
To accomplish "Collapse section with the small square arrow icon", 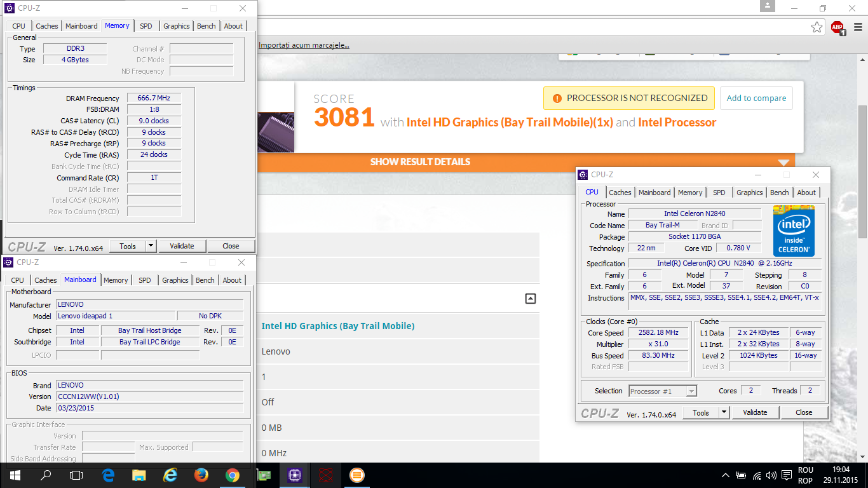I will coord(531,299).
